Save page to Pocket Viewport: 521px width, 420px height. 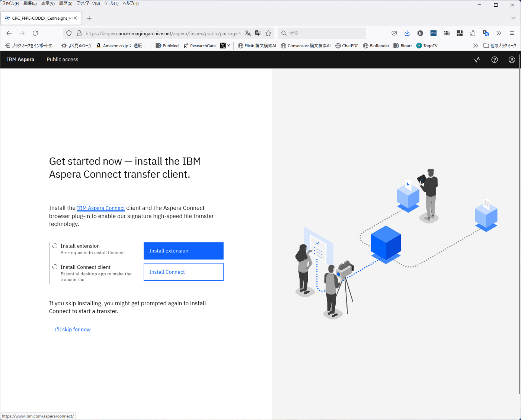pyautogui.click(x=394, y=33)
